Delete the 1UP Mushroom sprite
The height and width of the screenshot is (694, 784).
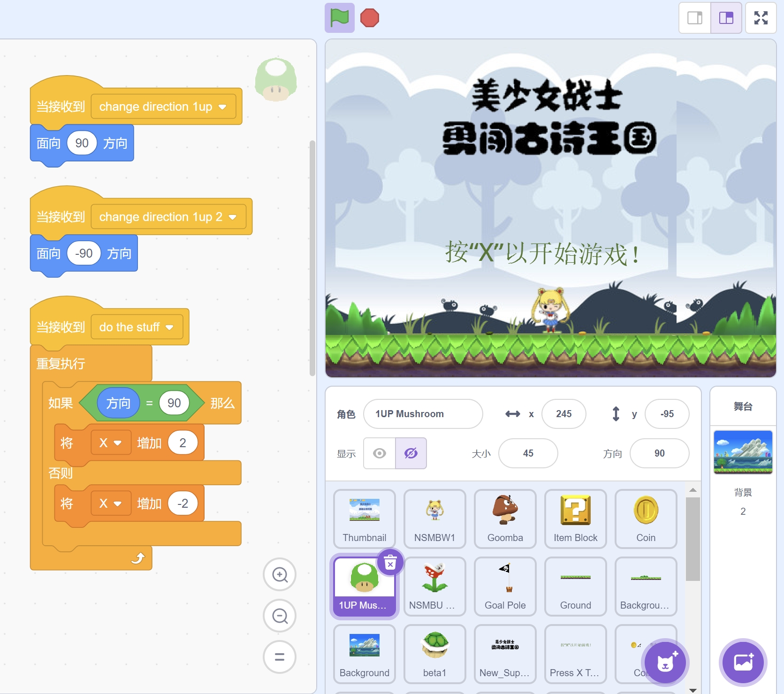390,562
